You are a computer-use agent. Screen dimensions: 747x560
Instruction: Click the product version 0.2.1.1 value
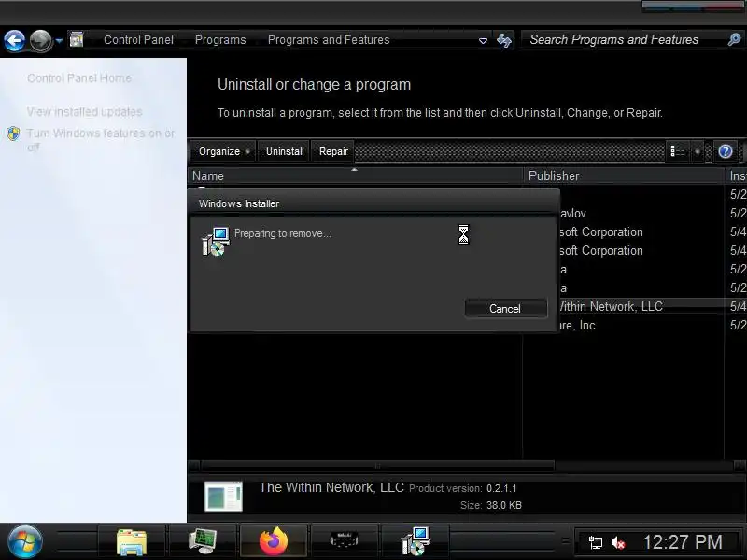(x=501, y=488)
